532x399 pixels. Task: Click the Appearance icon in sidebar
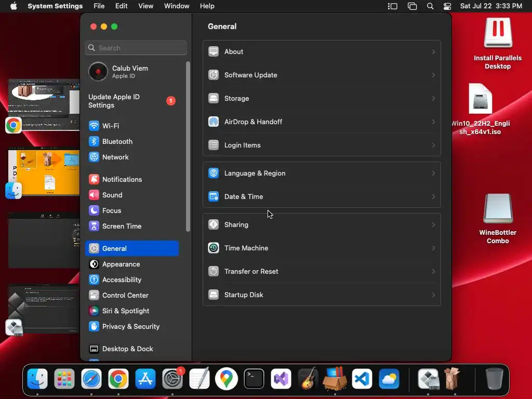click(94, 264)
